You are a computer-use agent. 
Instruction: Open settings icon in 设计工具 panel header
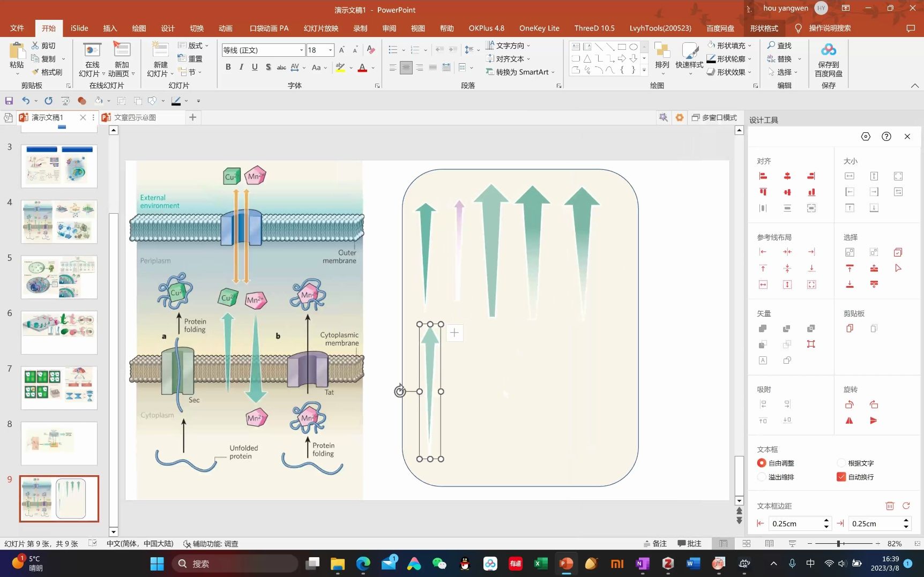coord(866,137)
